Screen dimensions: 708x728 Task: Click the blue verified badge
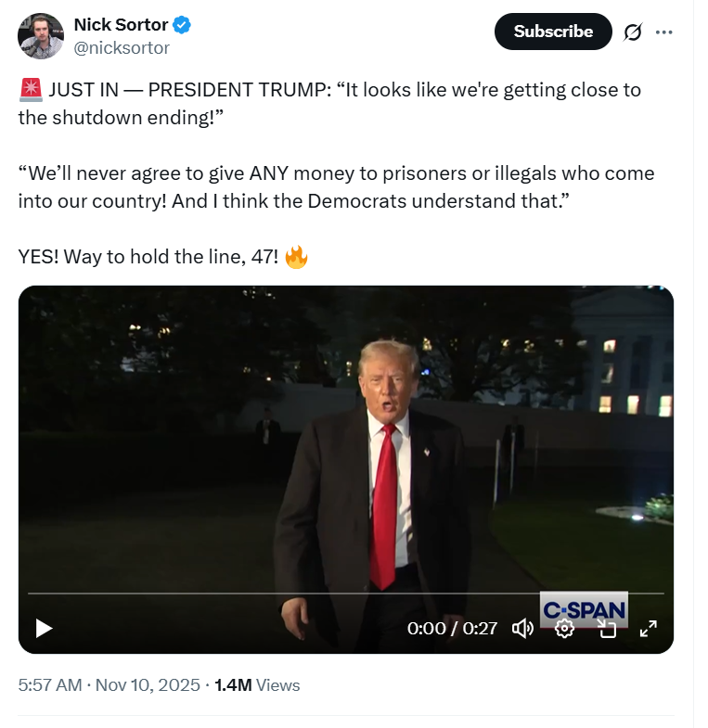pos(183,25)
